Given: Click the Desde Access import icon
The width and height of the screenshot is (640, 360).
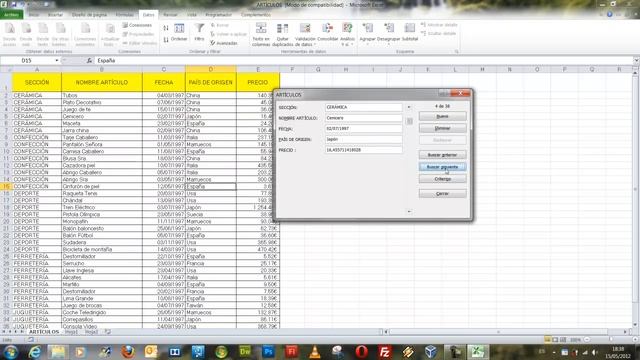Looking at the screenshot, I should [10, 34].
